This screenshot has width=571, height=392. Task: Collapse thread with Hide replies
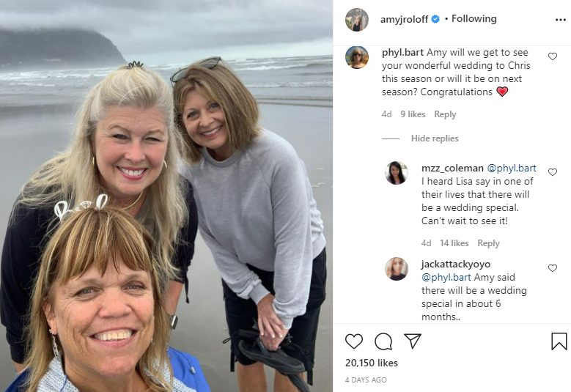tap(433, 138)
